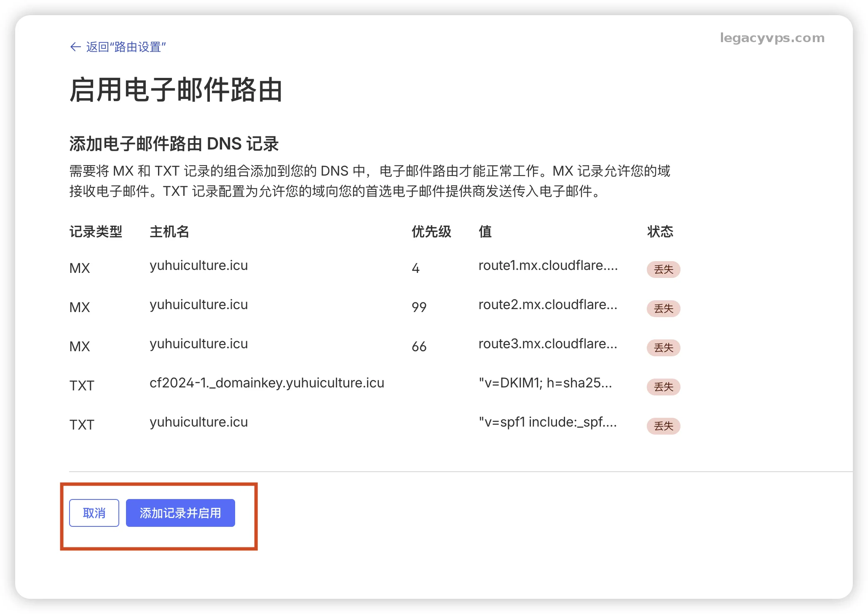Click 丢失 badge for DKIM TXT record
The width and height of the screenshot is (868, 614).
(663, 387)
